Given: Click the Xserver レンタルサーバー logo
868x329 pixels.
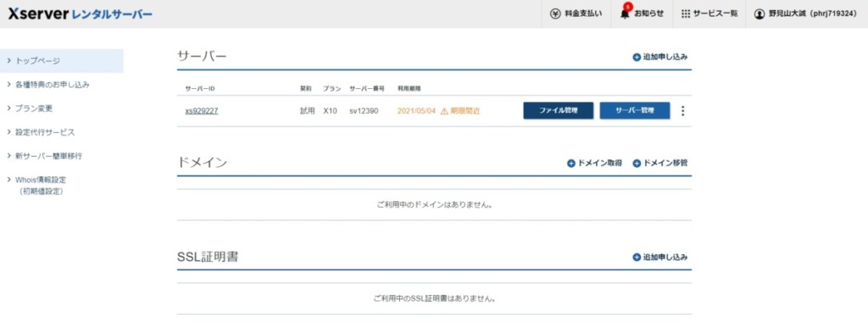Looking at the screenshot, I should tap(80, 14).
